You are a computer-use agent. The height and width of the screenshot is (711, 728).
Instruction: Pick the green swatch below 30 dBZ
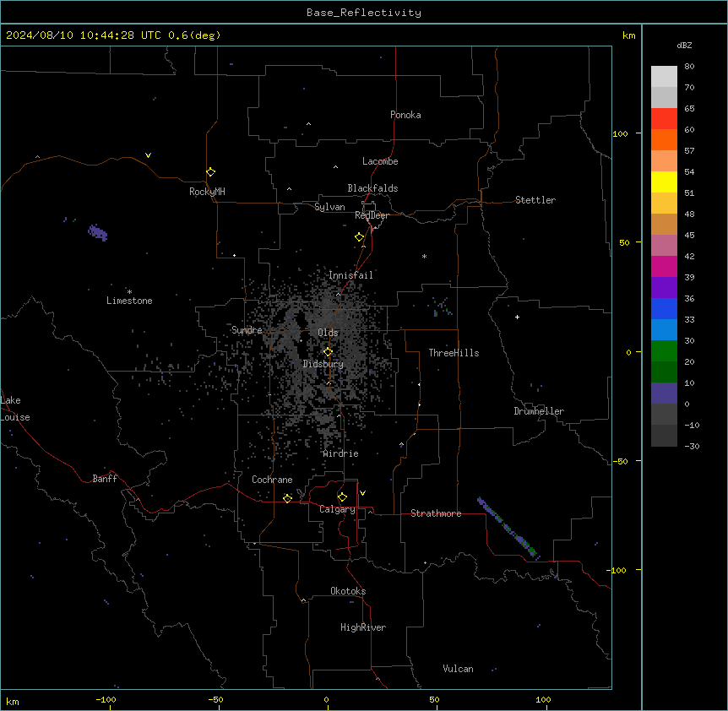click(664, 351)
